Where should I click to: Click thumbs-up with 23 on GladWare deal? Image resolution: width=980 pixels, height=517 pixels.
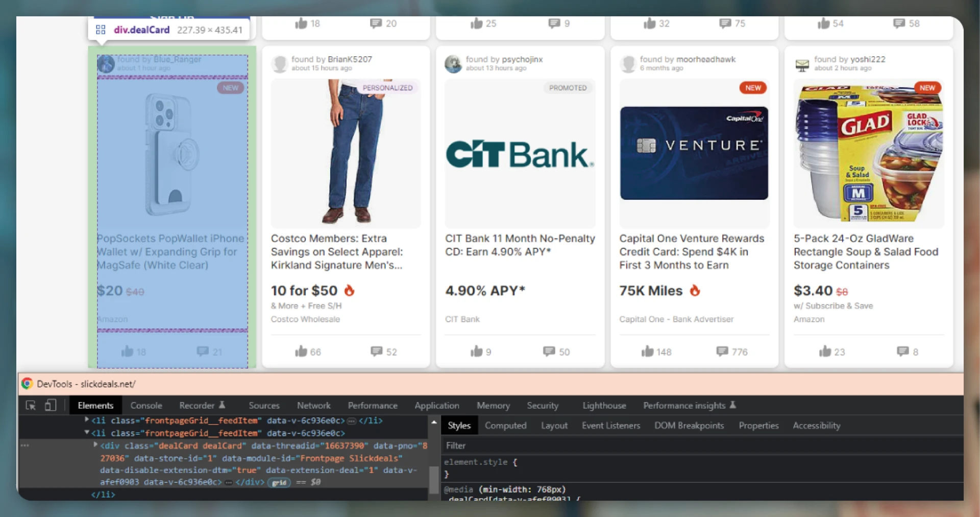coord(825,351)
